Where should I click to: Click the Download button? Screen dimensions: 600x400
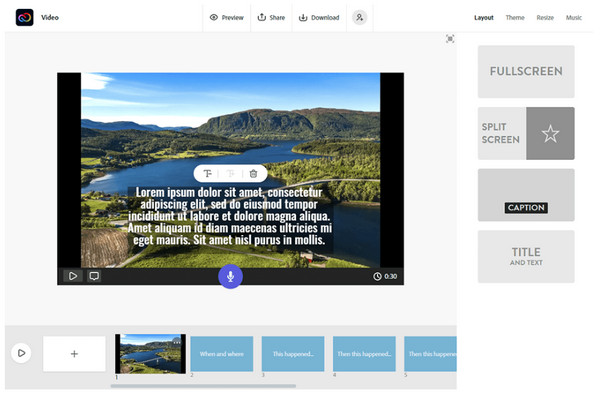(x=319, y=17)
